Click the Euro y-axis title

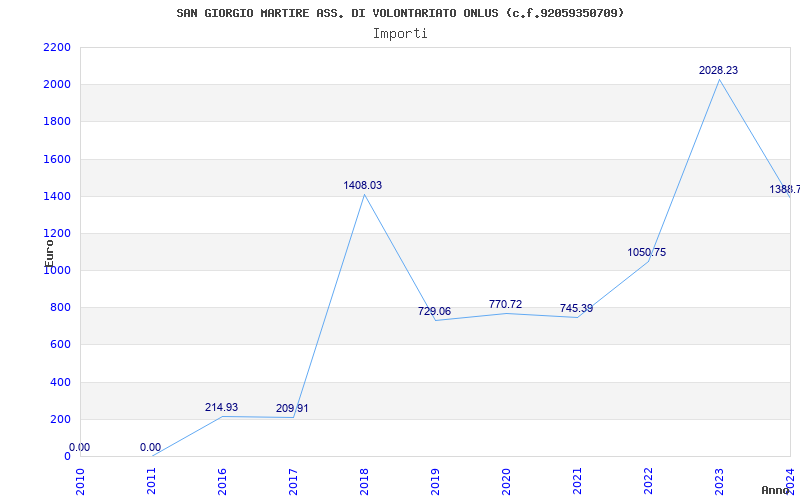click(x=49, y=253)
